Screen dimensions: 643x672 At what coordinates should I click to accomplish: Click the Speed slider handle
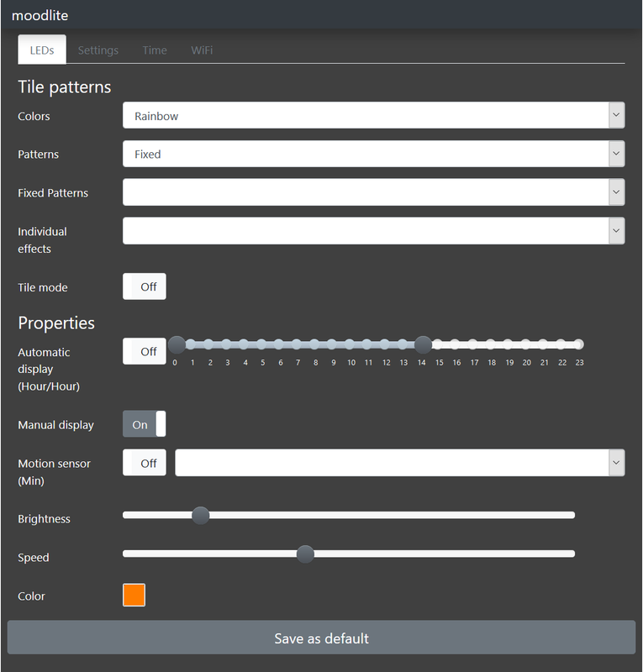305,554
